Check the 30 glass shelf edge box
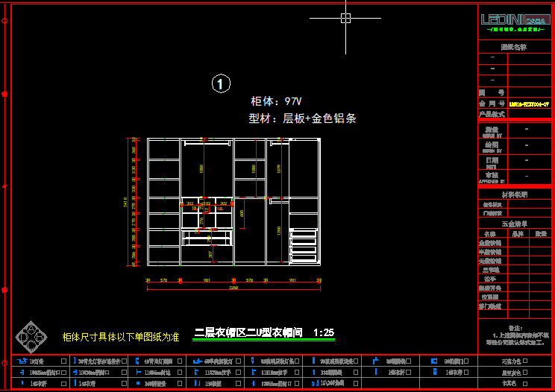 pyautogui.click(x=356, y=361)
